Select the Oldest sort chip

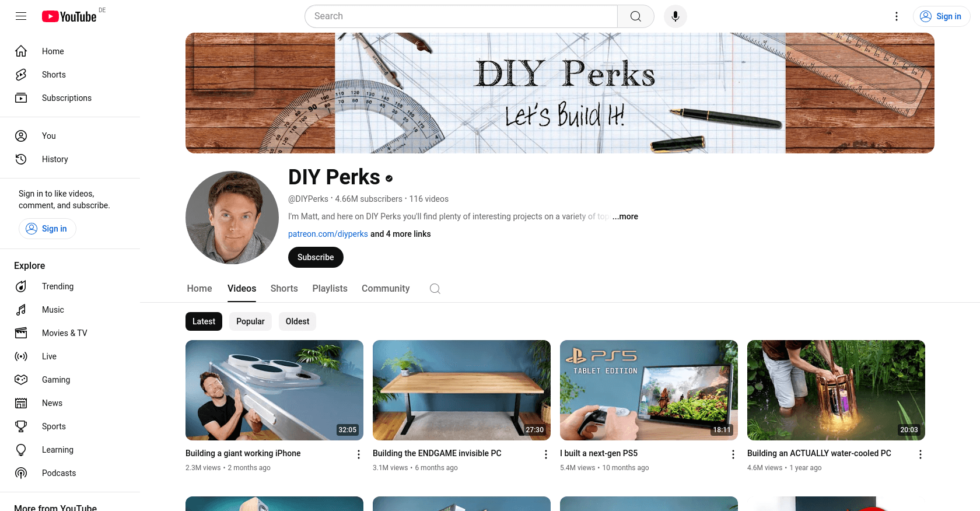(x=297, y=321)
